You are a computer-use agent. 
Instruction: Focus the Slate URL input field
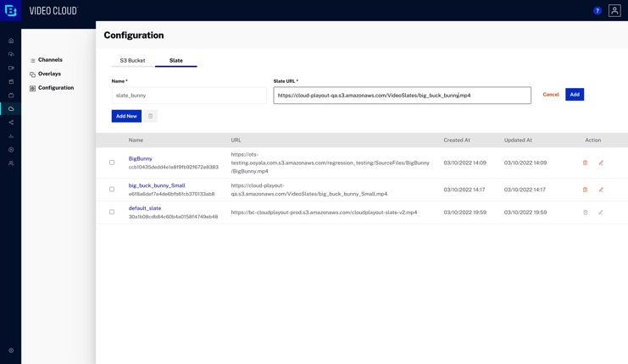[x=402, y=96]
